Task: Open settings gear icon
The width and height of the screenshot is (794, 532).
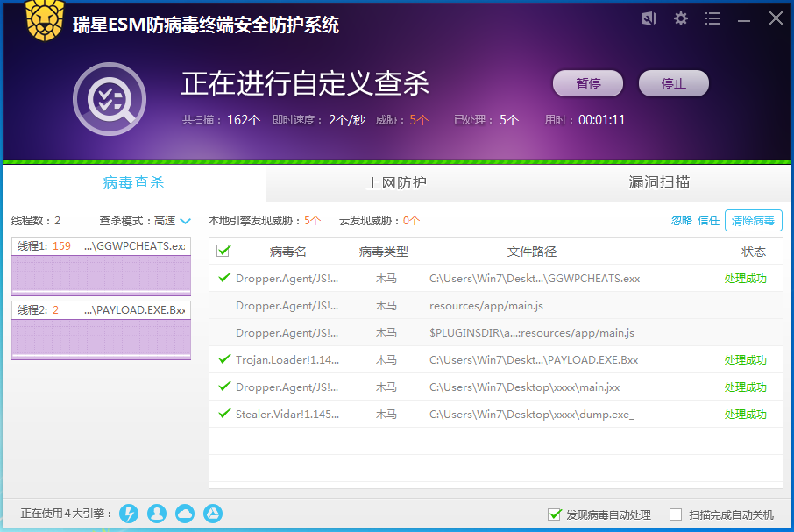Action: click(681, 18)
